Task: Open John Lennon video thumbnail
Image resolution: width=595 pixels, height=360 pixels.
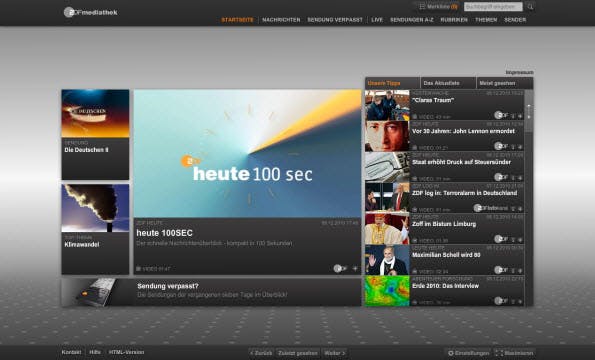Action: tap(387, 136)
